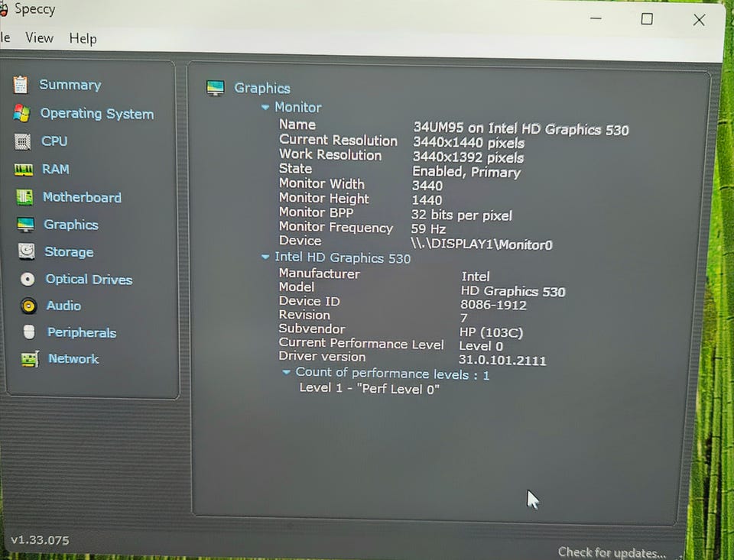
Task: Select monitor name 34UM95 on Intel HD Graphics 530
Action: [521, 128]
